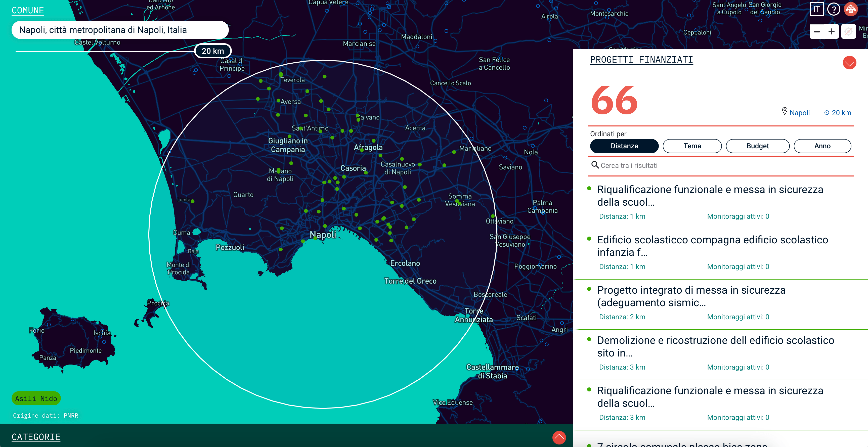This screenshot has height=447, width=868.
Task: Click the crossed-out geolocation target button
Action: [x=848, y=32]
